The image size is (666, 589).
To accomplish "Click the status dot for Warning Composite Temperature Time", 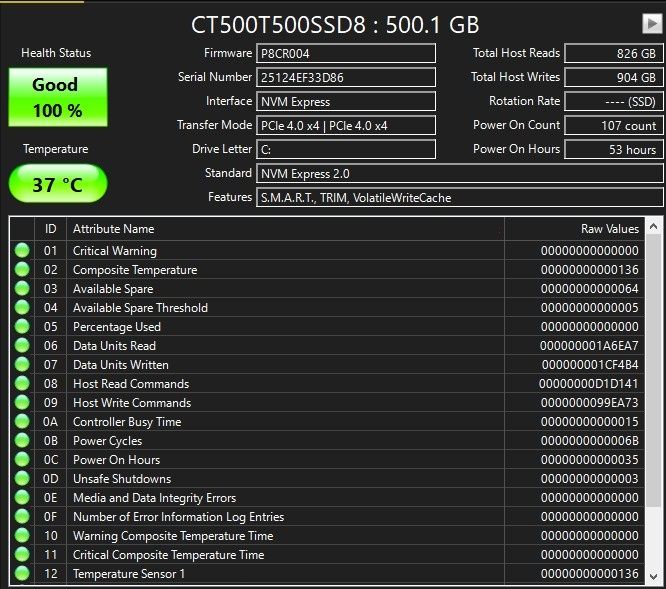I will click(22, 535).
